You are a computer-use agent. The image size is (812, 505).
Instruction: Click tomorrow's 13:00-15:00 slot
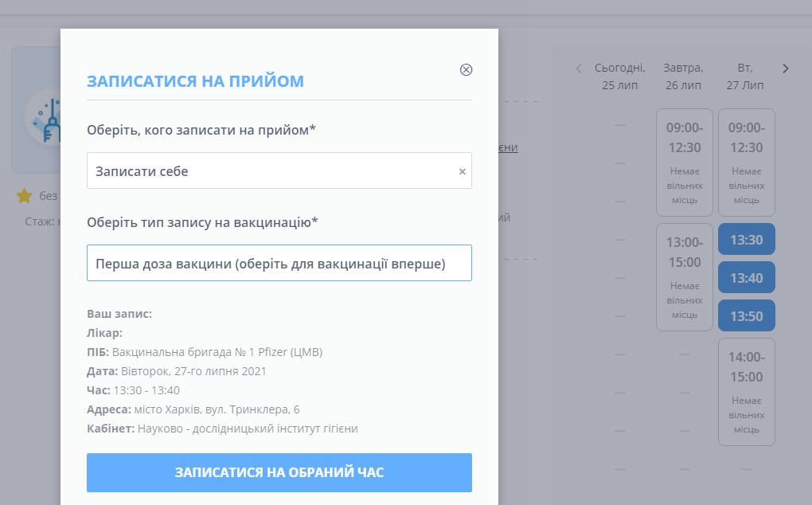[684, 277]
